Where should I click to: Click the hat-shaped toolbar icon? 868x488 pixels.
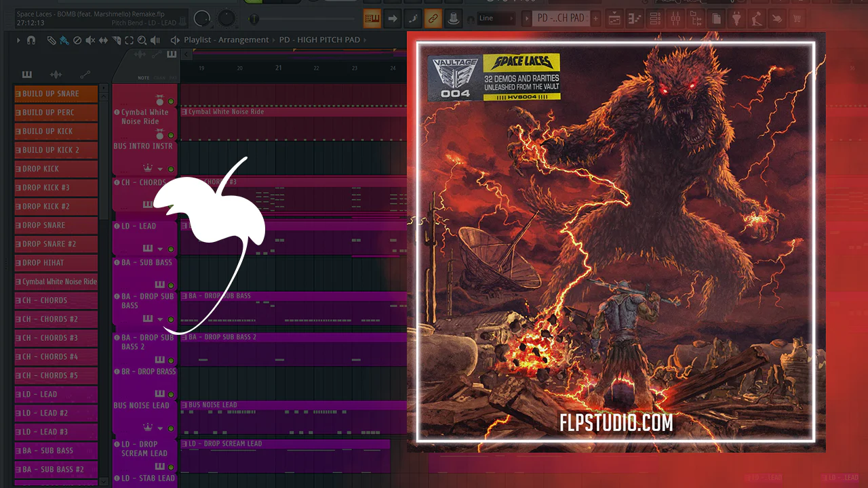point(453,18)
